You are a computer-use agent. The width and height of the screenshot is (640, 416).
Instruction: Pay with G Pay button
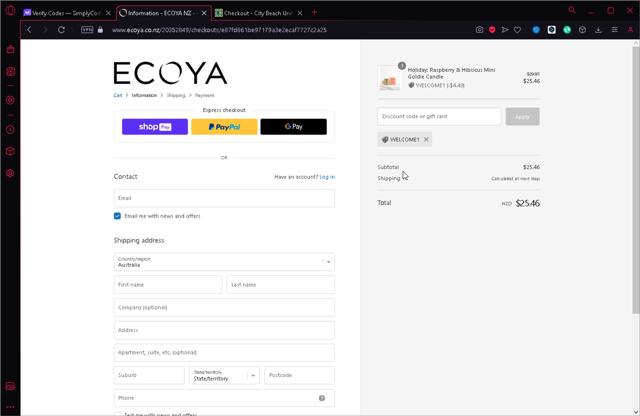point(293,127)
